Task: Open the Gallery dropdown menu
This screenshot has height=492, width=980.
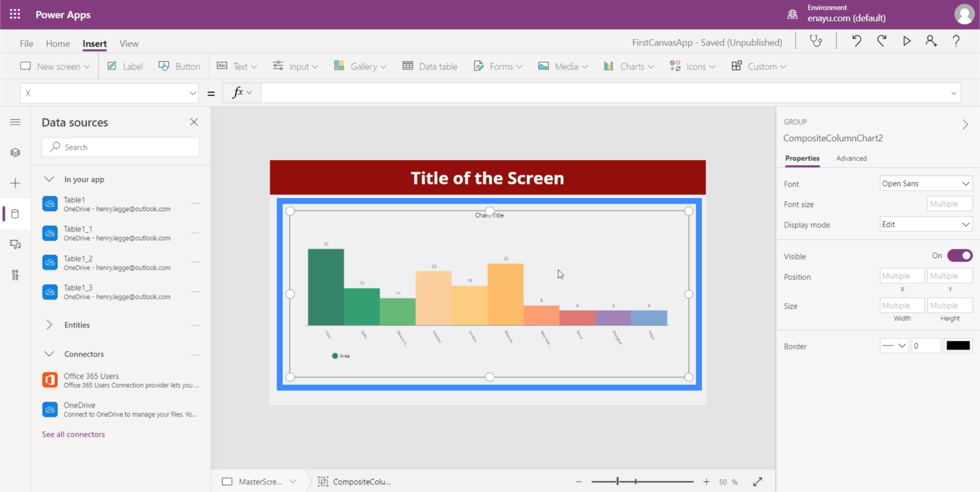Action: click(360, 66)
